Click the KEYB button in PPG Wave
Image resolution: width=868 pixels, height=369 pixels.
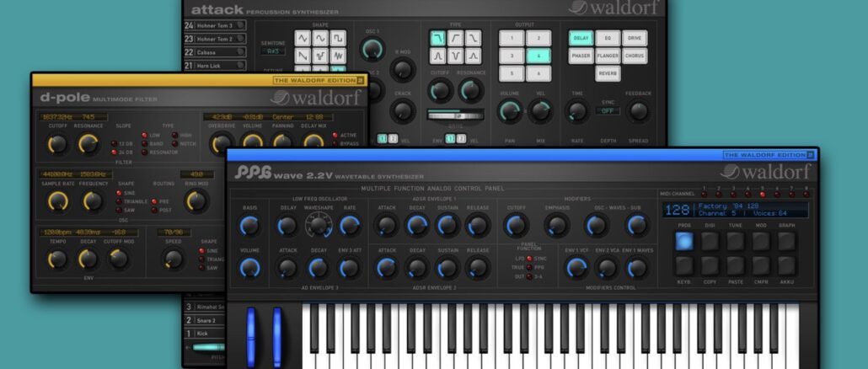click(684, 265)
